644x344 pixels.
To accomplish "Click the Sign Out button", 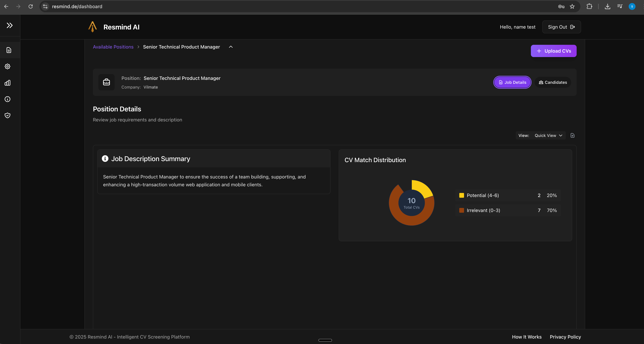I will click(561, 27).
